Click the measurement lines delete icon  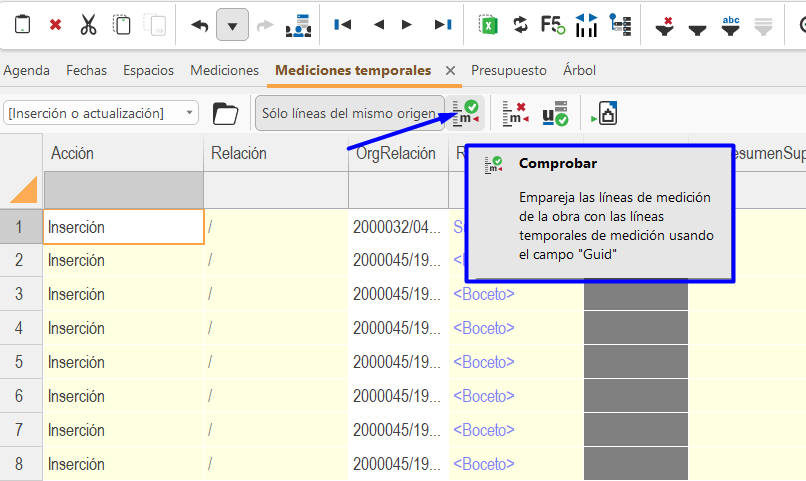pos(516,113)
